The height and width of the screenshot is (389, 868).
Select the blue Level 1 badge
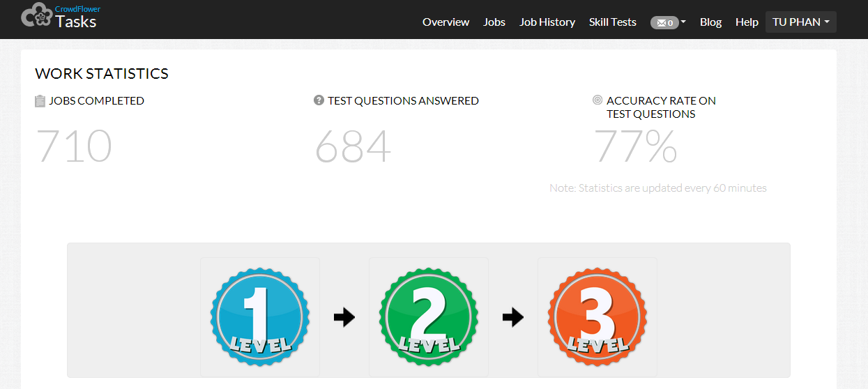pos(259,317)
